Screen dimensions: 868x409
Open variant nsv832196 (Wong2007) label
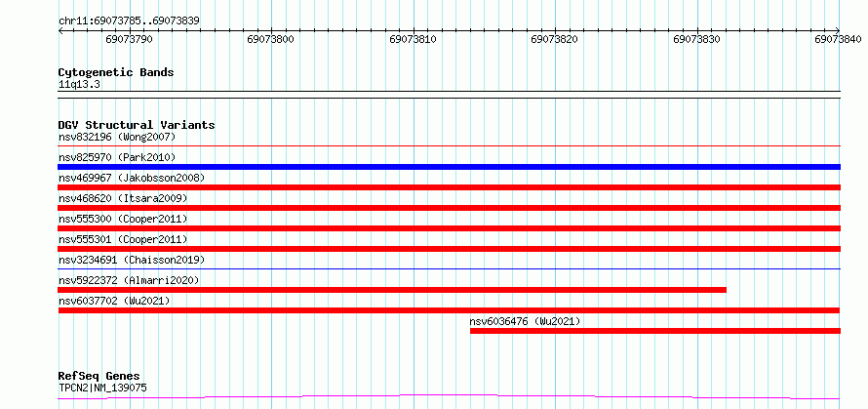click(117, 137)
